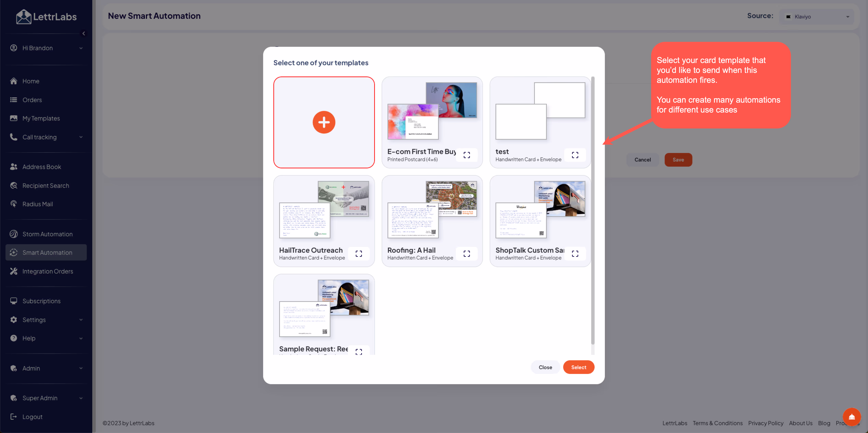Click the Call tracking phone icon
The image size is (868, 433).
point(13,137)
